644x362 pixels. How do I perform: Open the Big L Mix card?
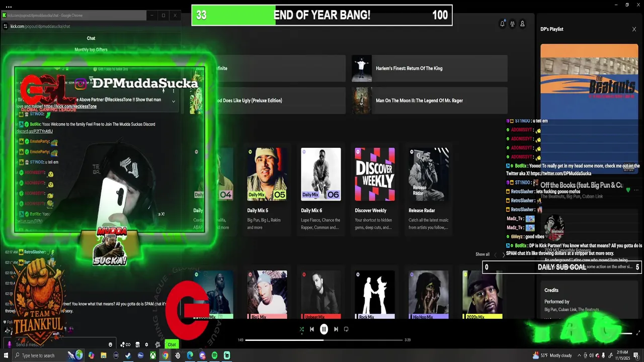(x=267, y=295)
